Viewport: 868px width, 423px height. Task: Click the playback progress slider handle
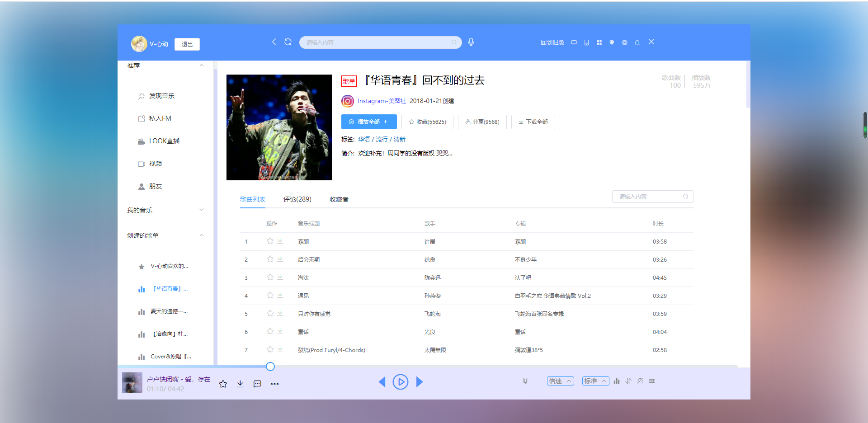click(x=270, y=367)
